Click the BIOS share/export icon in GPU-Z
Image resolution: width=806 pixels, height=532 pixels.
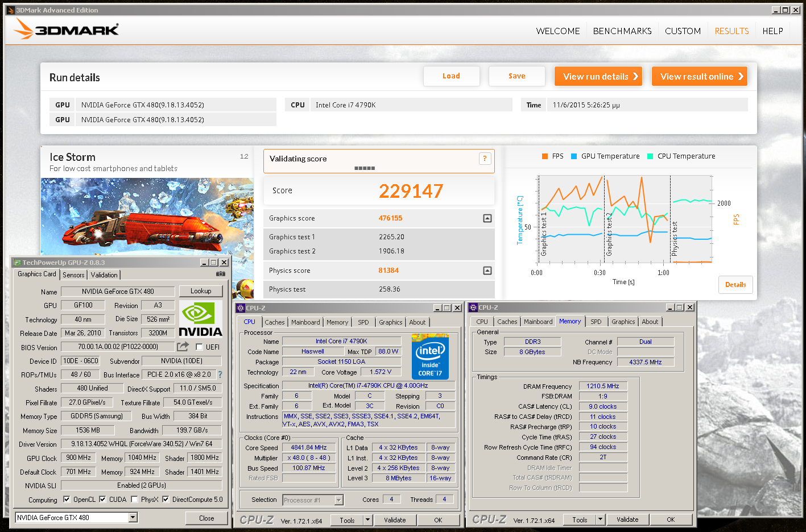tap(183, 346)
